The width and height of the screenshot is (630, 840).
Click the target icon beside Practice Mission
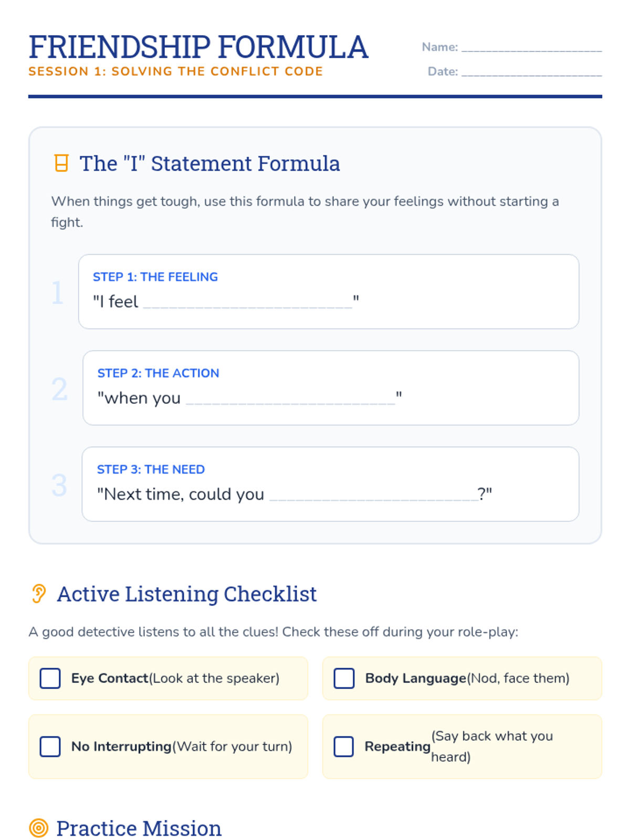(x=39, y=828)
